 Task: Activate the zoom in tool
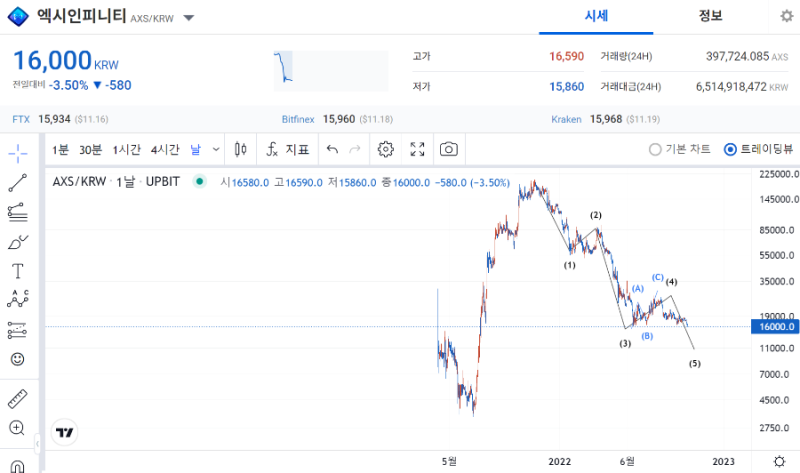(17, 428)
